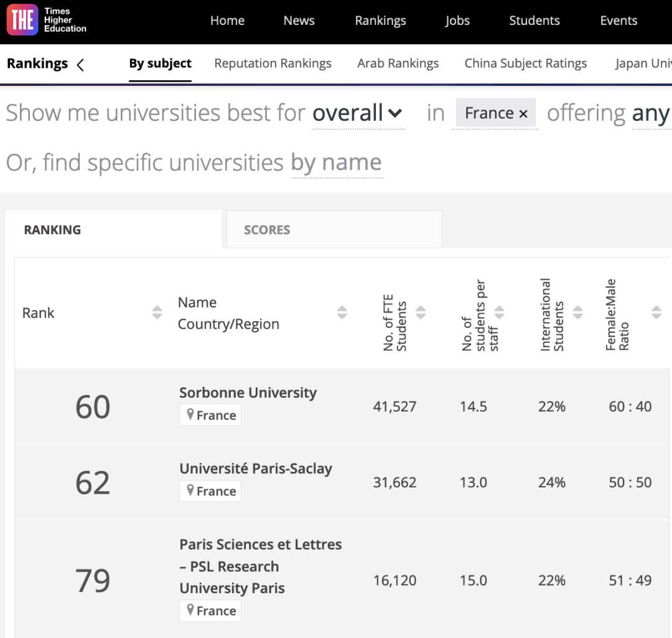
Task: Click rank number 60
Action: [x=93, y=407]
